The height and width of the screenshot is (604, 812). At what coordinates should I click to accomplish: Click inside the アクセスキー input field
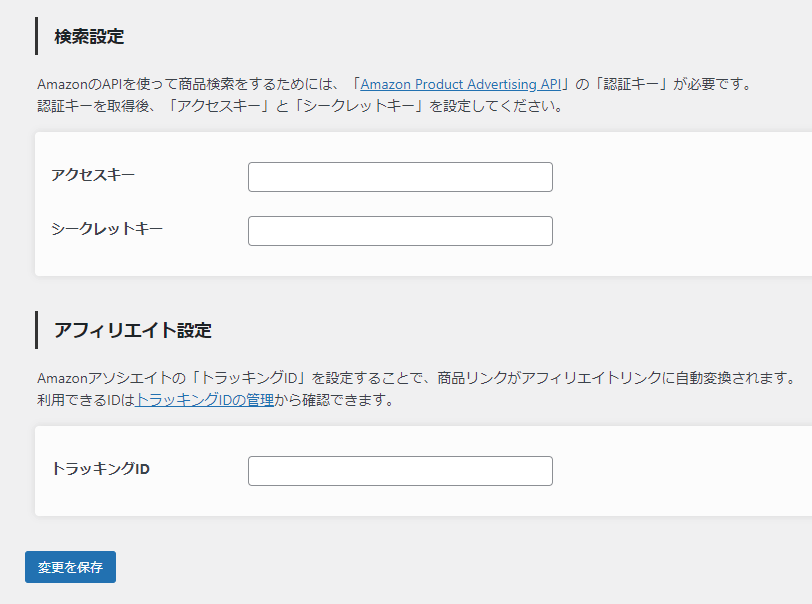coord(399,177)
